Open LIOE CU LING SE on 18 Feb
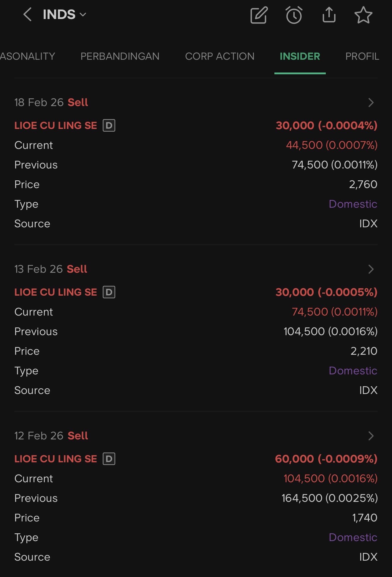Image resolution: width=392 pixels, height=577 pixels. click(x=56, y=125)
